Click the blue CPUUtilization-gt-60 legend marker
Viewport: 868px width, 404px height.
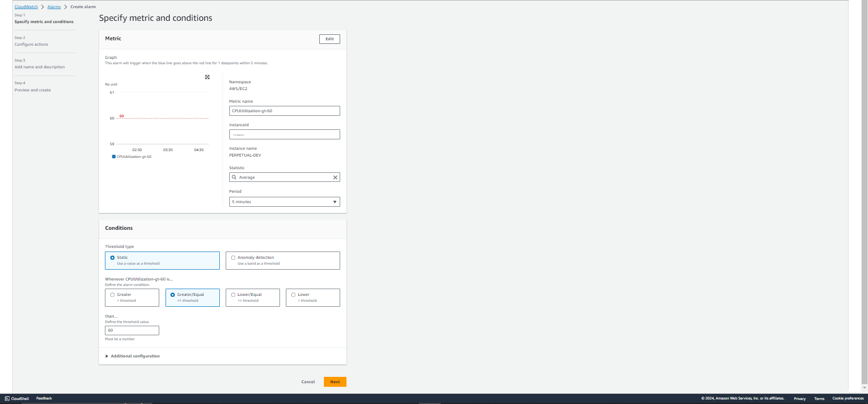point(114,157)
